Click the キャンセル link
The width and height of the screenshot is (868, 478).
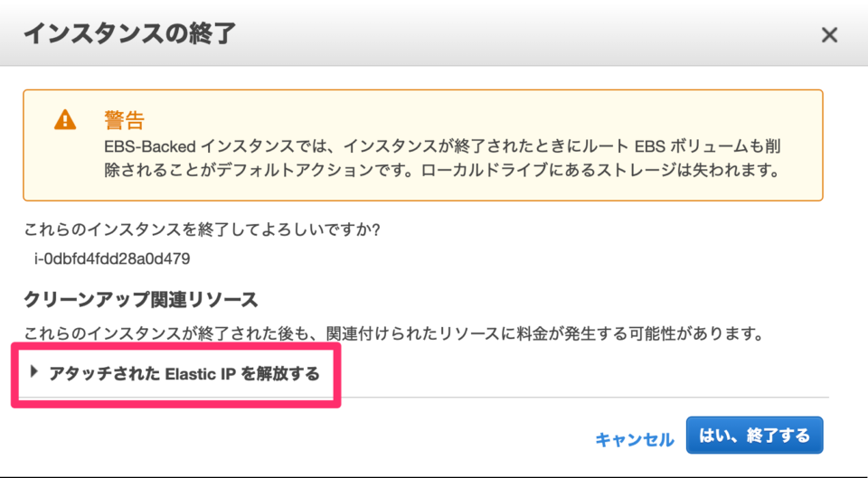(x=635, y=440)
